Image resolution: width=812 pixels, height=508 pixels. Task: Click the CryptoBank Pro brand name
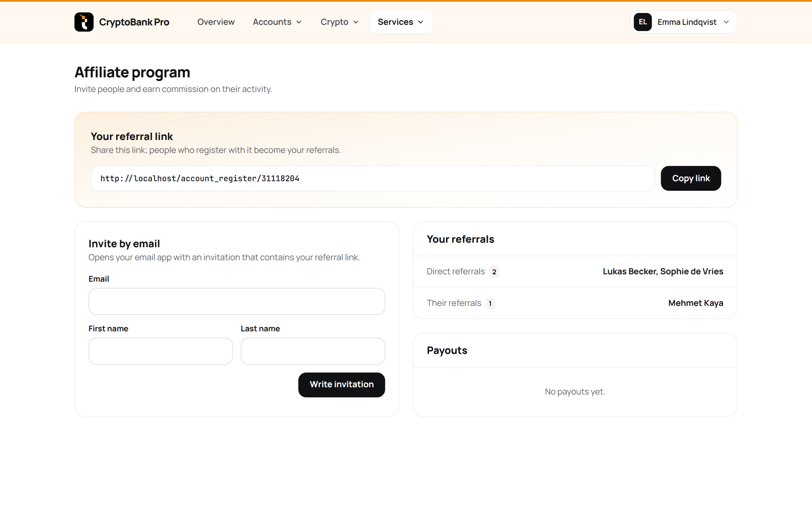point(134,22)
